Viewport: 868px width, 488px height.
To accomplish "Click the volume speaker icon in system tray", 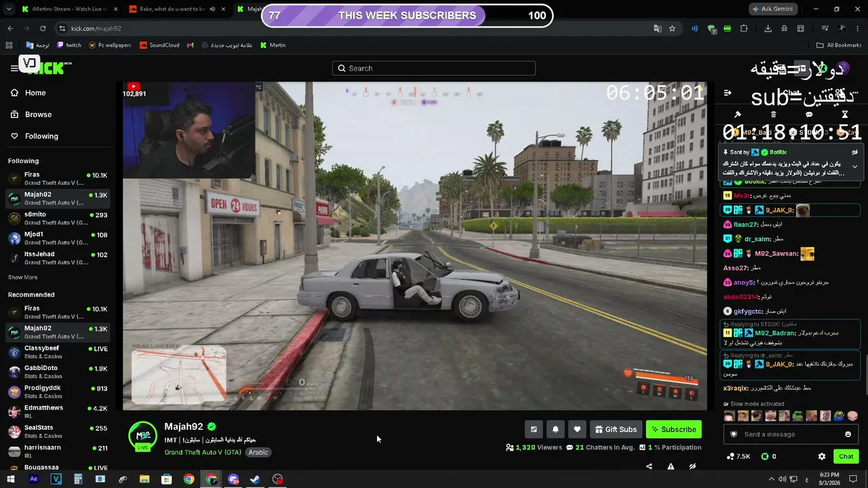I will (x=783, y=479).
